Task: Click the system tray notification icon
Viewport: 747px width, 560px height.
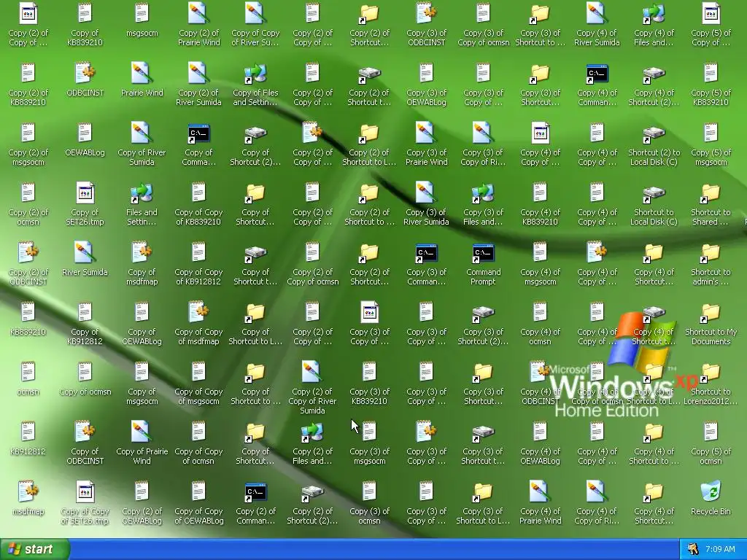Action: (693, 550)
